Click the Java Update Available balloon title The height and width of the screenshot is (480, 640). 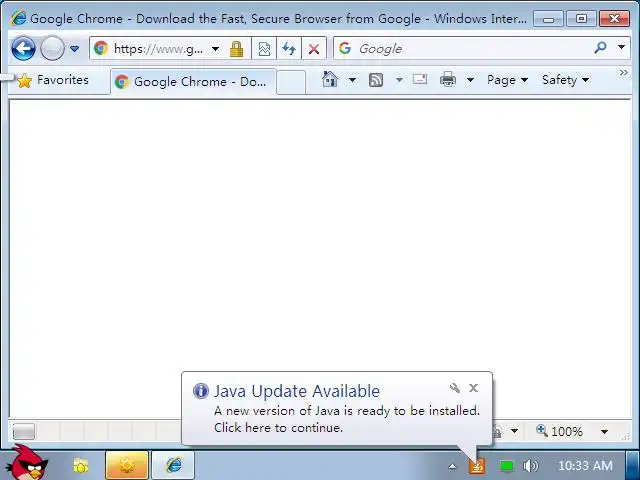(297, 391)
